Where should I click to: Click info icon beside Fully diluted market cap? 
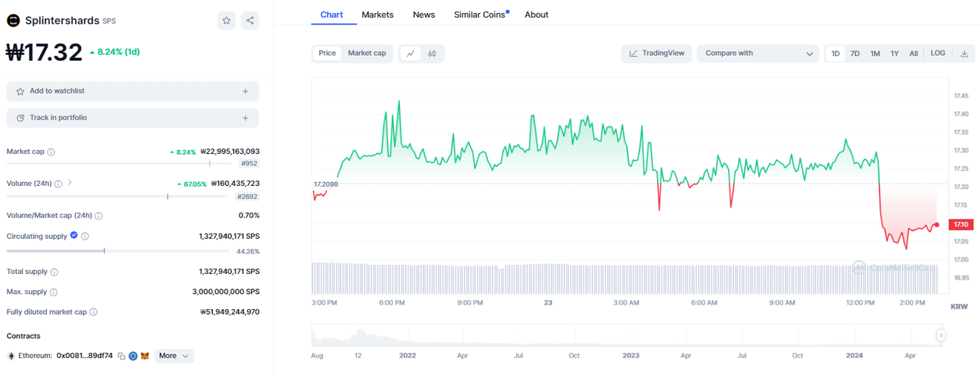coord(93,311)
